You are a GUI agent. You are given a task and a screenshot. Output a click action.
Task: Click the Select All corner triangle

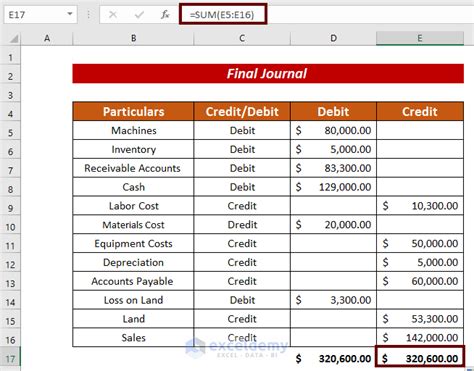[x=13, y=39]
